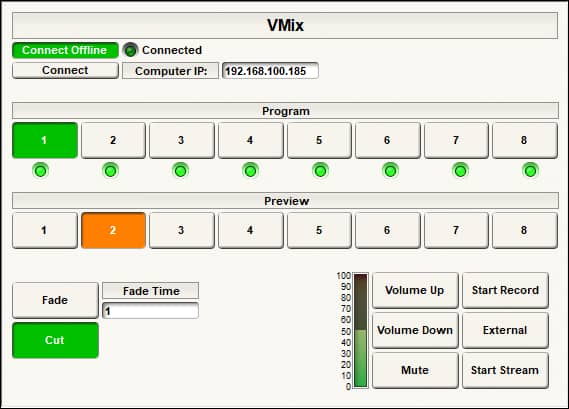The image size is (569, 409).
Task: Click the volume level meter bar
Action: [x=361, y=331]
